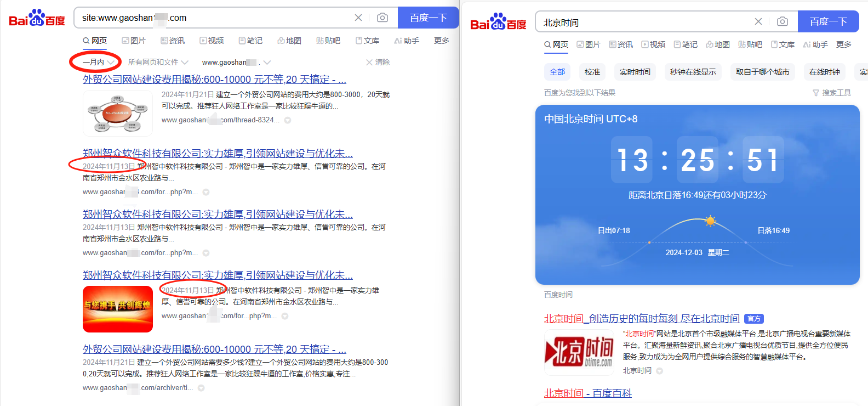This screenshot has width=868, height=406.
Task: Open the 与您携手共创辉煌 result thumbnail
Action: click(118, 309)
